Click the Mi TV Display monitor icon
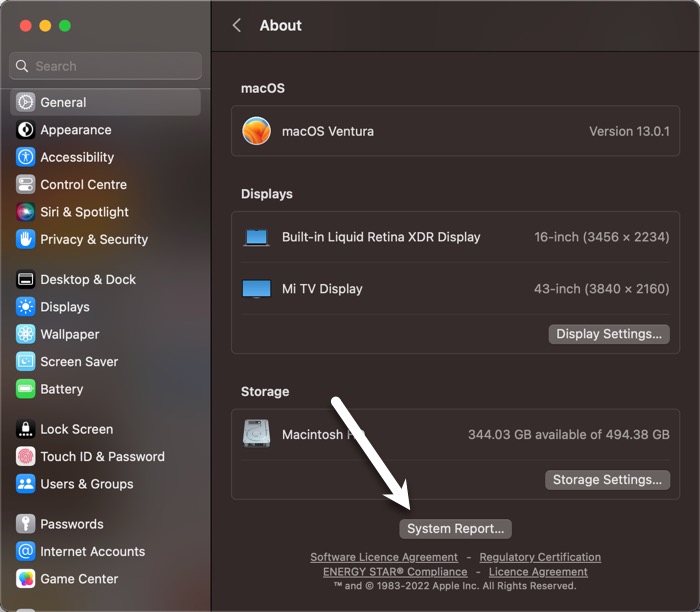 click(x=256, y=289)
